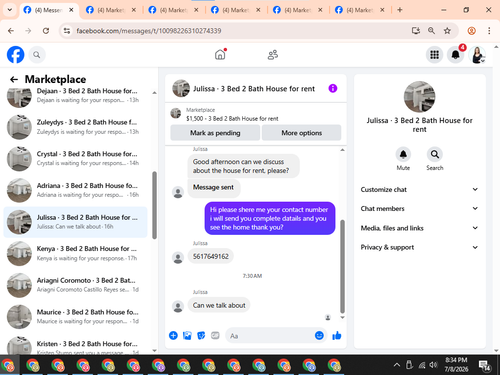
Task: Open the taskbar volume speaker icon
Action: [433, 365]
